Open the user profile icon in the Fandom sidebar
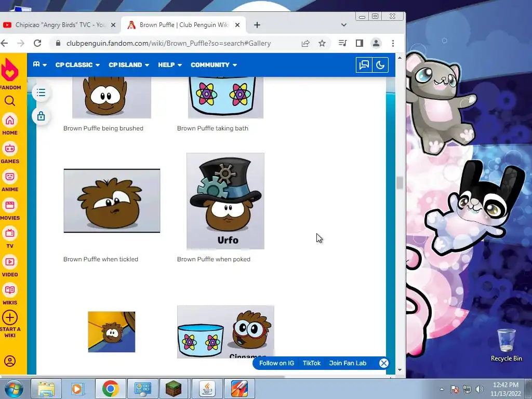This screenshot has width=532, height=399. point(10,361)
